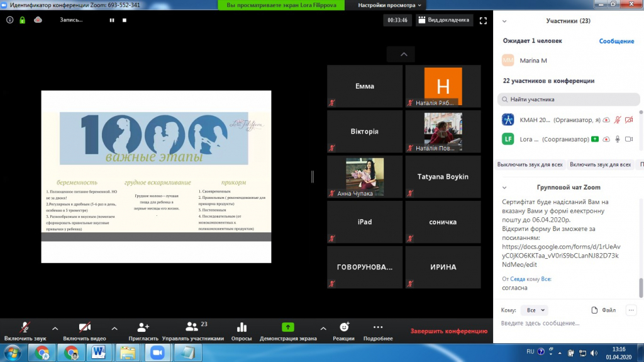Click End Meeting (Завершить конференцию)
644x362 pixels.
pos(448,331)
